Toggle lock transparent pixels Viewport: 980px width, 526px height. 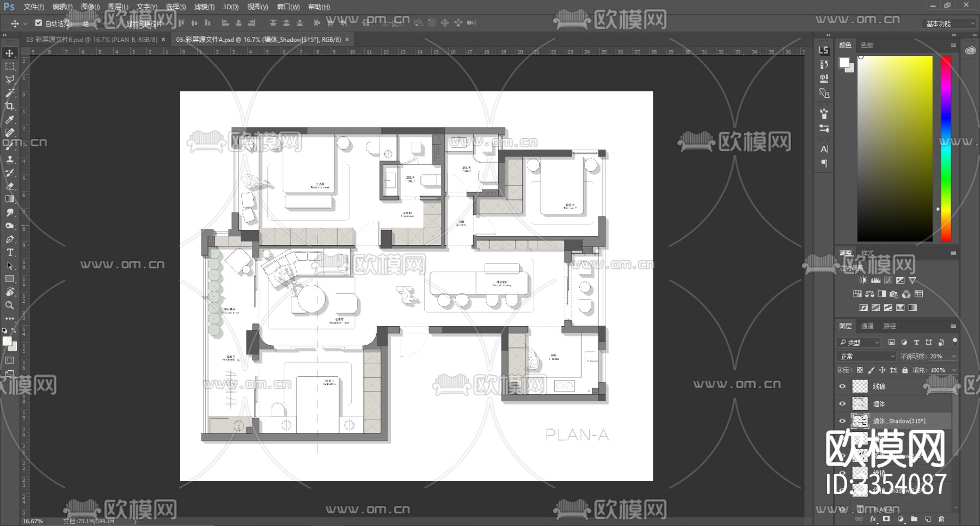(860, 370)
